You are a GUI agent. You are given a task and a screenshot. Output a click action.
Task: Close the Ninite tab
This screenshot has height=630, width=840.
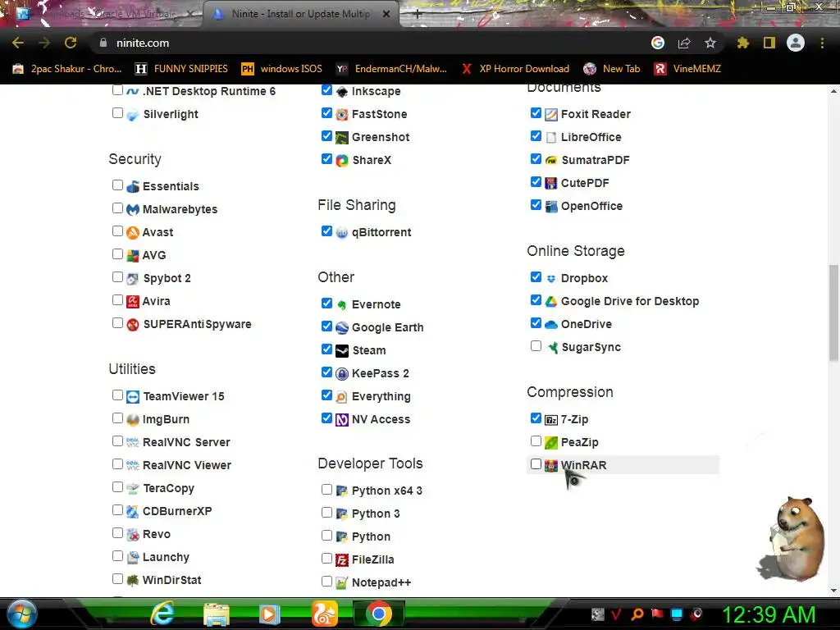tap(386, 14)
